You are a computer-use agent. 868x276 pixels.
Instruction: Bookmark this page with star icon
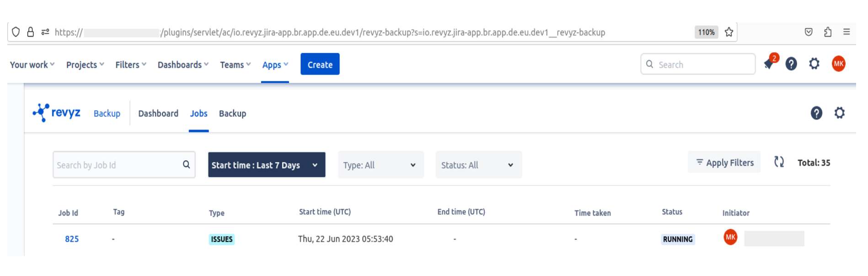(729, 32)
